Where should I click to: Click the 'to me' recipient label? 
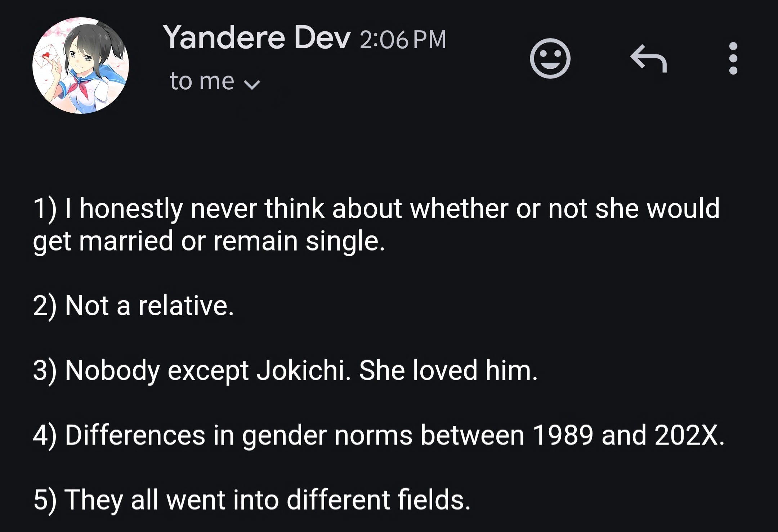tap(202, 81)
